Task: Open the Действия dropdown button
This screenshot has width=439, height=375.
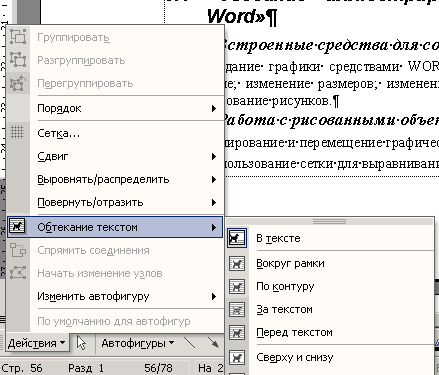Action: [x=36, y=343]
